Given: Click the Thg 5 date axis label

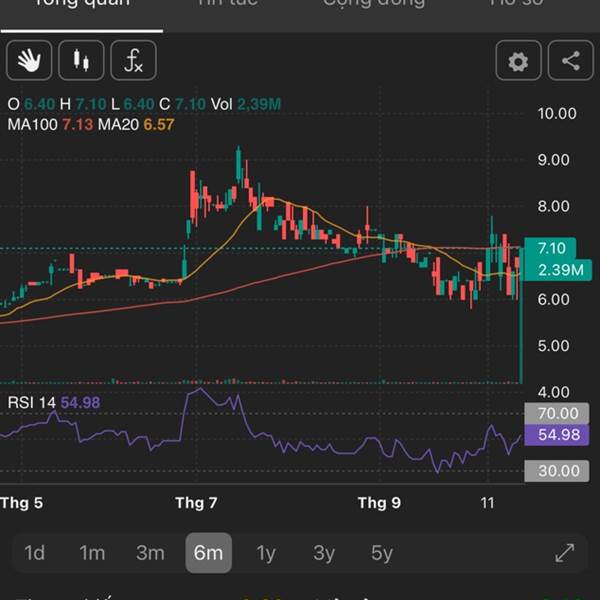Looking at the screenshot, I should pyautogui.click(x=22, y=503).
